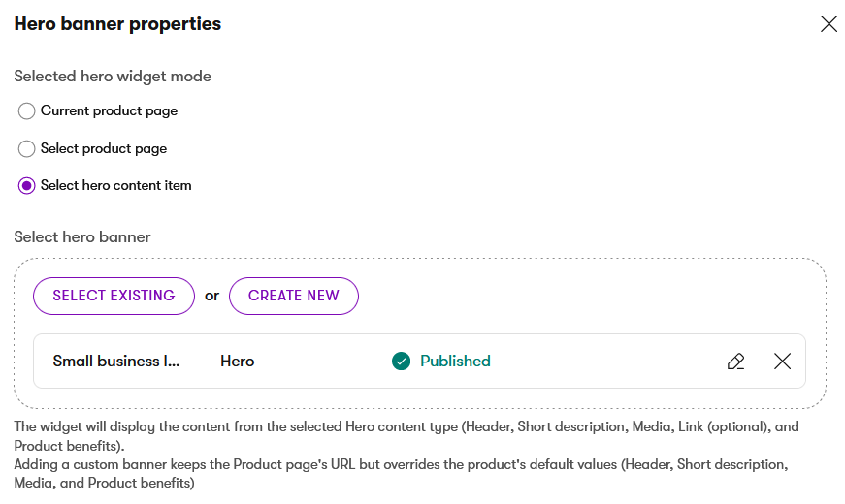Click the Small business item name
The height and width of the screenshot is (504, 845).
point(115,361)
